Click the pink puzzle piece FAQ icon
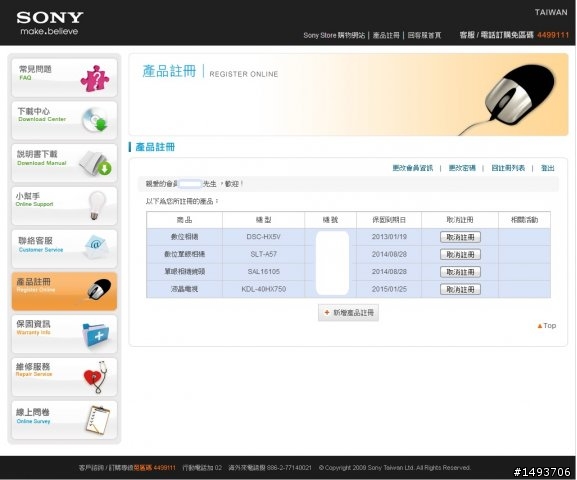Screen dimensions: 577x480 95,78
